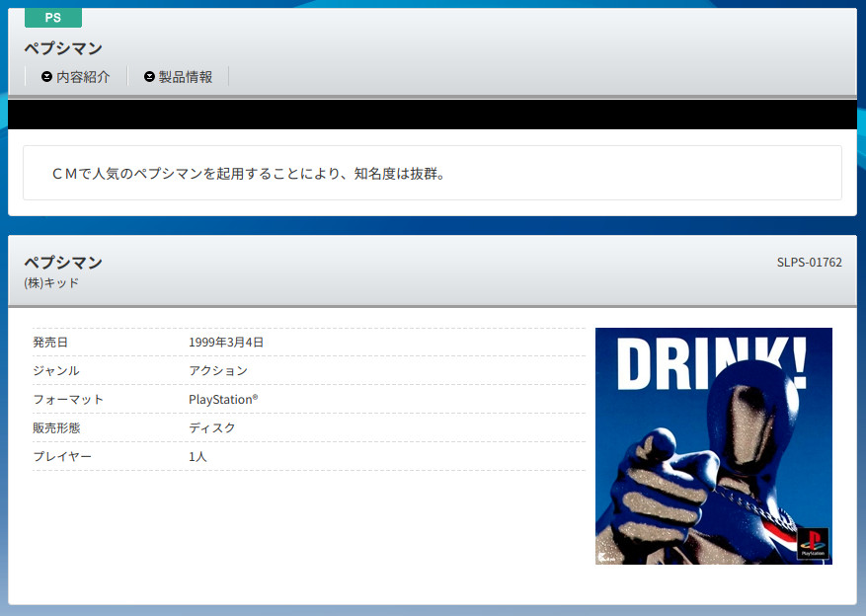Click the ディスク sales format value

coord(212,428)
